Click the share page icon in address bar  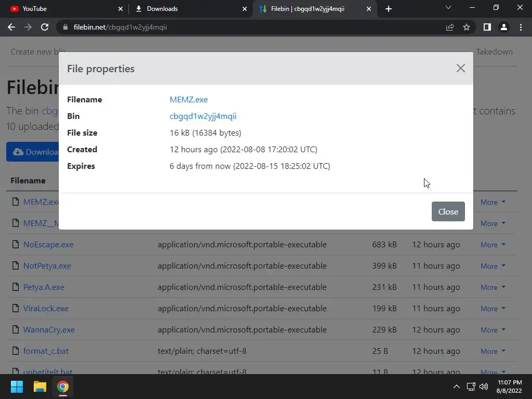(x=450, y=27)
